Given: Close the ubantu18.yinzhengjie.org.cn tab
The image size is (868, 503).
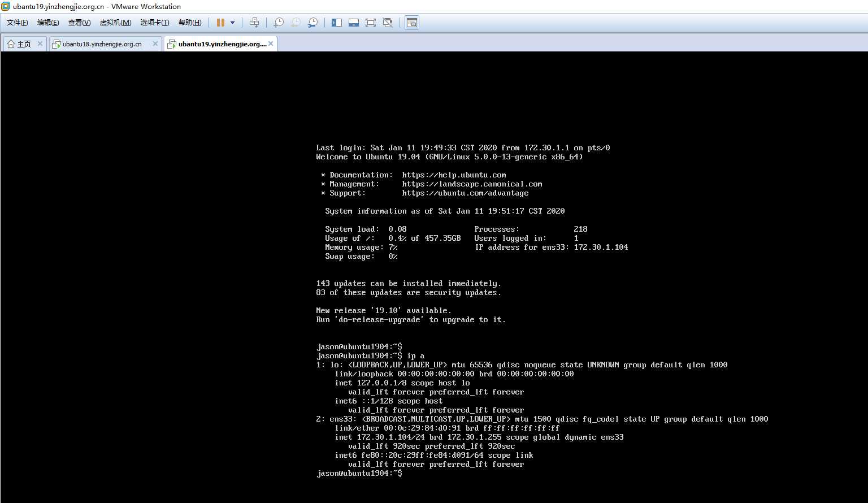Looking at the screenshot, I should [155, 44].
